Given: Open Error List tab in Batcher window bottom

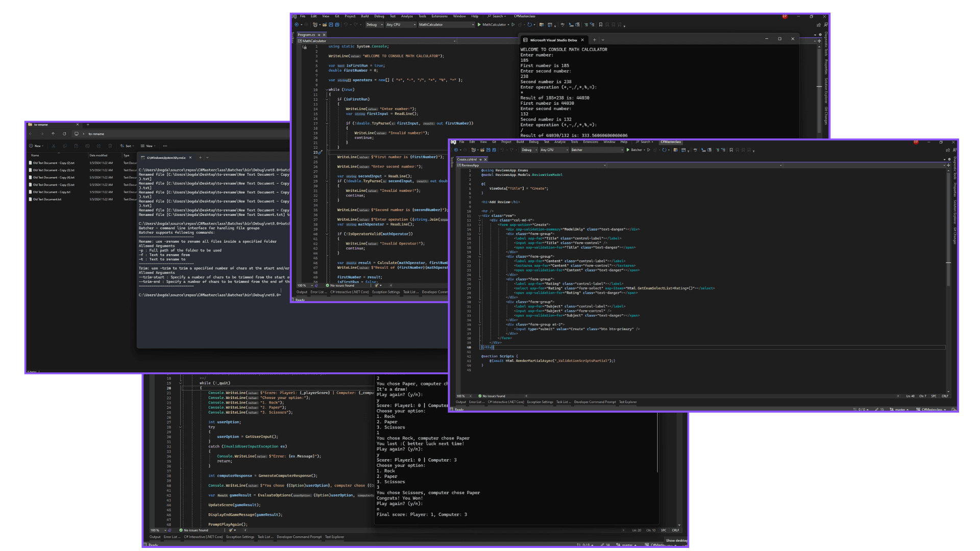Looking at the screenshot, I should coord(477,402).
